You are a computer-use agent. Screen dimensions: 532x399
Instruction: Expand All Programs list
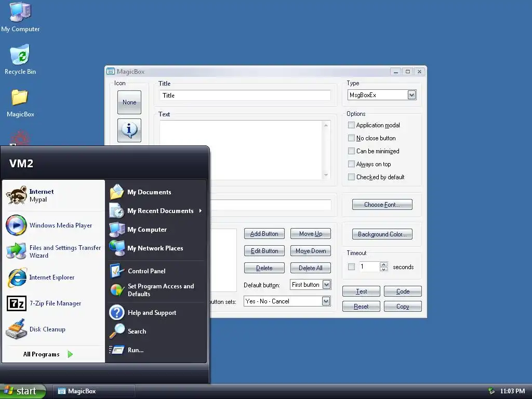[x=48, y=354]
